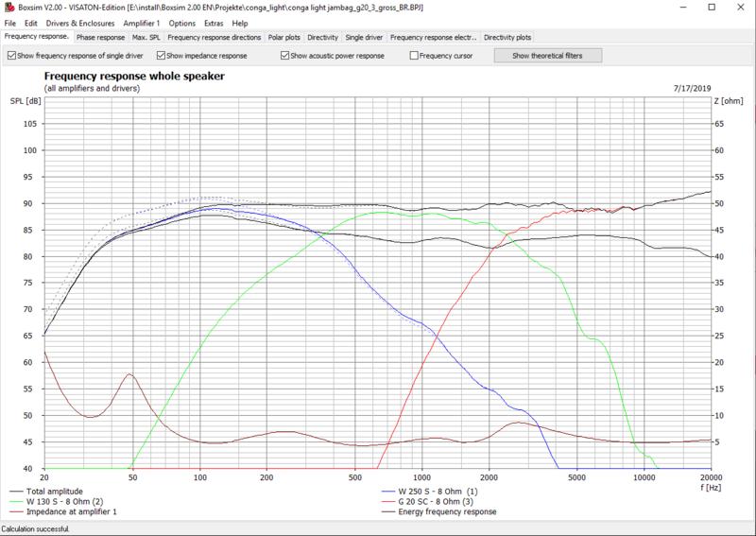Click the W 130 S - 8 Ohm (2) legend entry
This screenshot has width=756, height=536.
57,501
